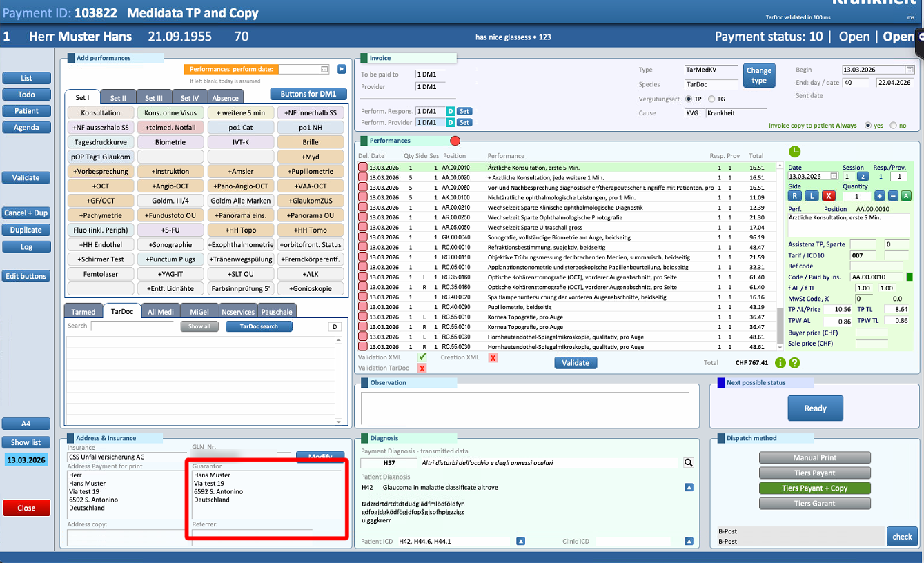Click the red circle beside Performances header
Screen dimensions: 924x563
[x=455, y=141]
